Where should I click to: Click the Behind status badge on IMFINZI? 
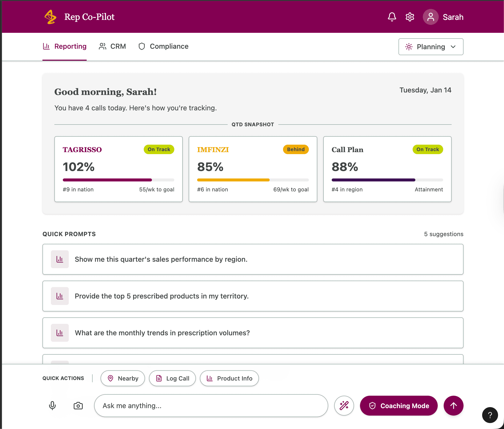tap(296, 149)
